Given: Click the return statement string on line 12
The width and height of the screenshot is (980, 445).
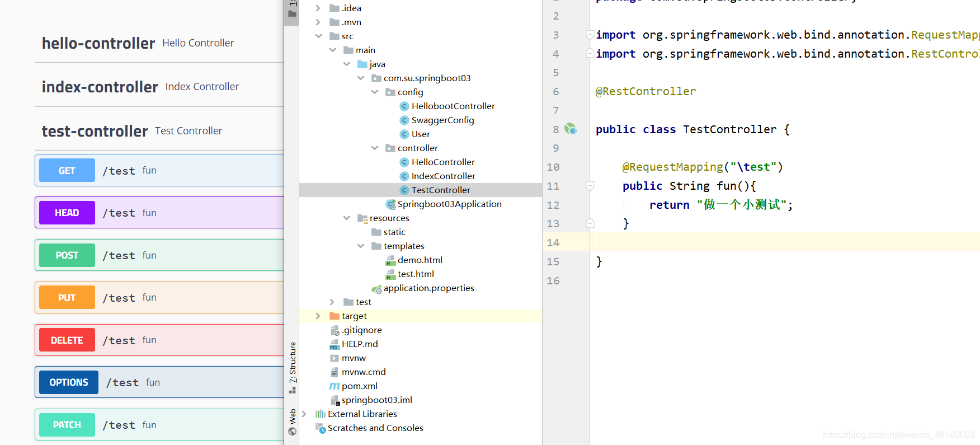Looking at the screenshot, I should coord(742,205).
